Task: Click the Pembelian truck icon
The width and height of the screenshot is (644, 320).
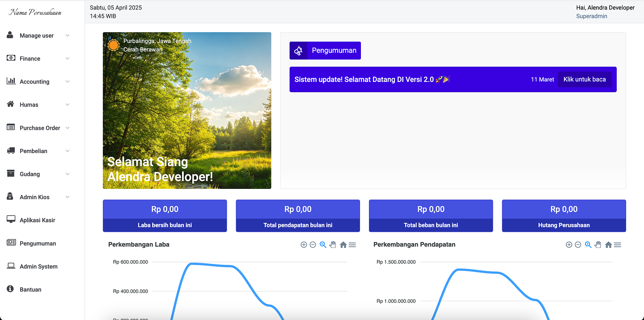Action: point(11,150)
